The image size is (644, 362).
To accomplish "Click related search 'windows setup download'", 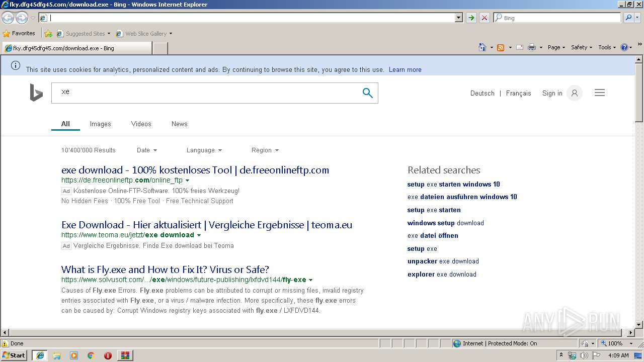I will pyautogui.click(x=446, y=223).
